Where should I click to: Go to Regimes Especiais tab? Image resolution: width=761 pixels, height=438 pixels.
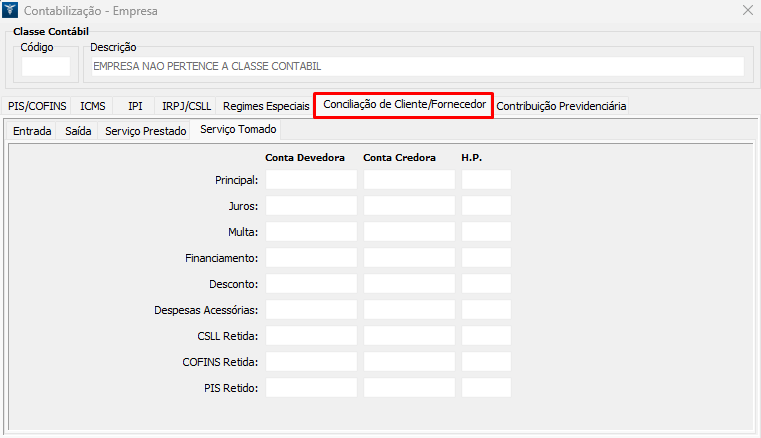click(x=266, y=106)
